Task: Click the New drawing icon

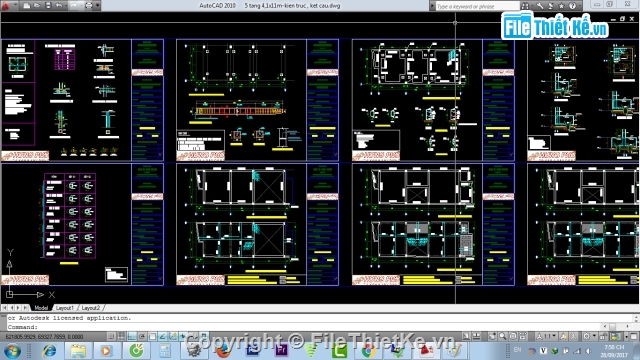Action: coord(27,6)
